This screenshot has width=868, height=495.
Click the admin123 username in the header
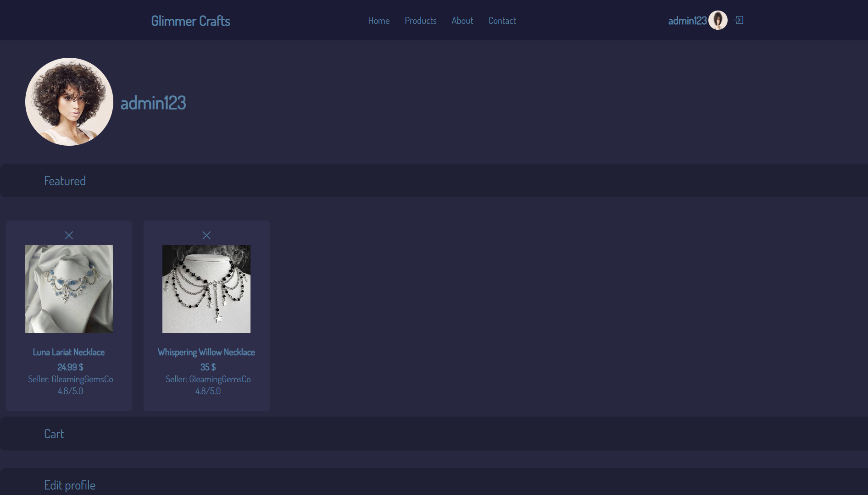687,21
